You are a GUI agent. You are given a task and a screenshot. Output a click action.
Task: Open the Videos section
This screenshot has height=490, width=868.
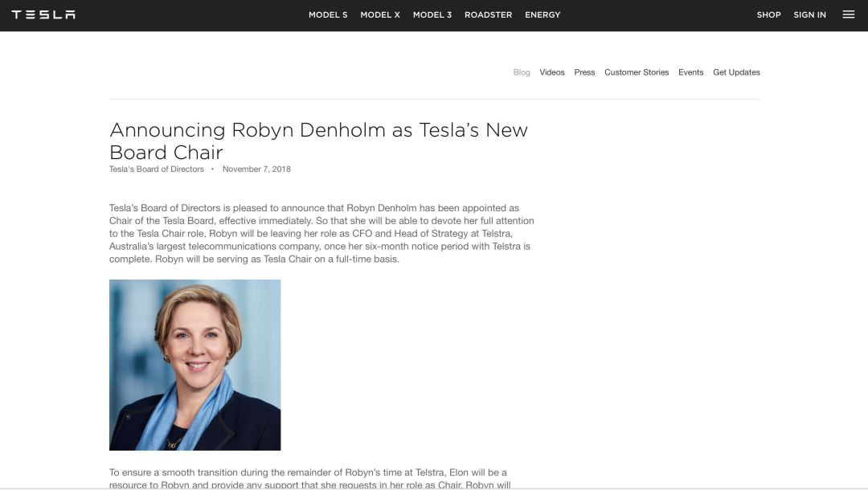coord(552,72)
